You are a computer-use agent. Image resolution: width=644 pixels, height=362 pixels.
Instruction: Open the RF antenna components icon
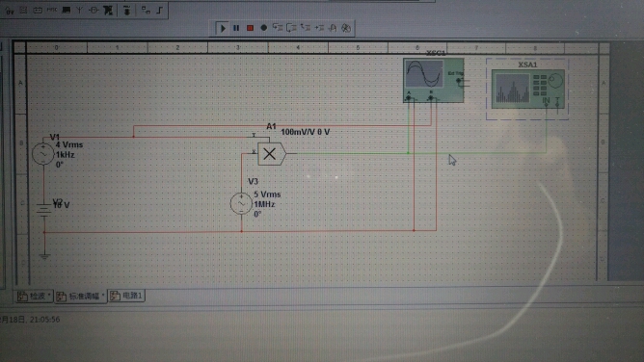click(80, 10)
